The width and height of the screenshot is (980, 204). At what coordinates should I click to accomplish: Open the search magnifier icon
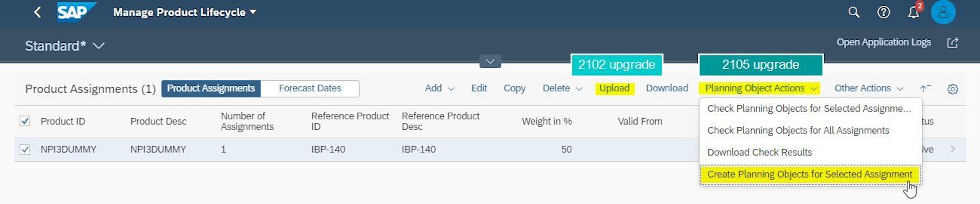[854, 12]
